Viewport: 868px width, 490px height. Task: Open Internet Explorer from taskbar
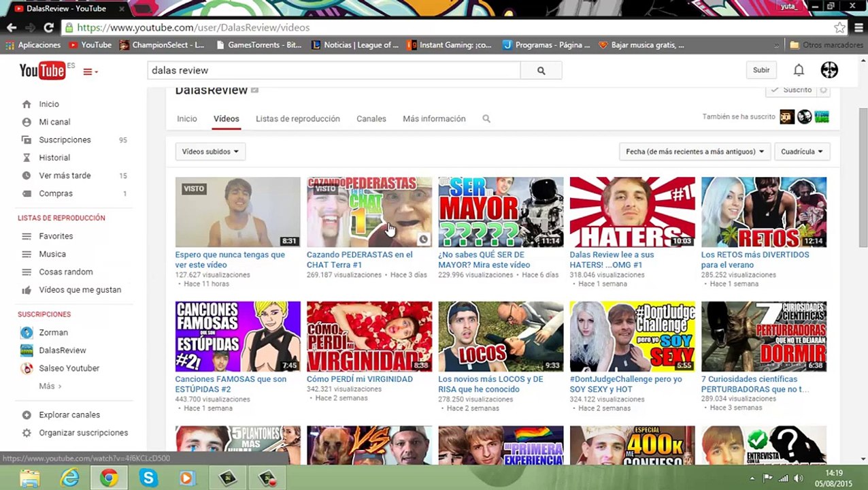tap(69, 478)
